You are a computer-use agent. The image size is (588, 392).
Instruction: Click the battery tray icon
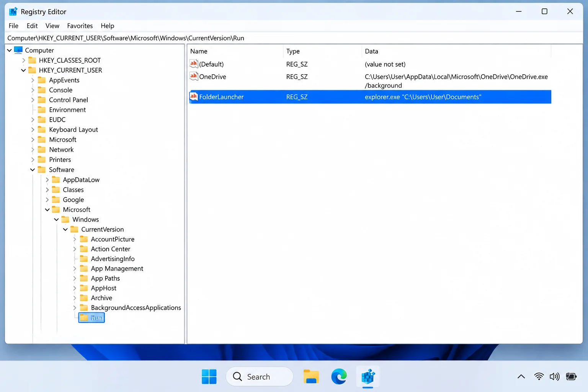coord(571,377)
